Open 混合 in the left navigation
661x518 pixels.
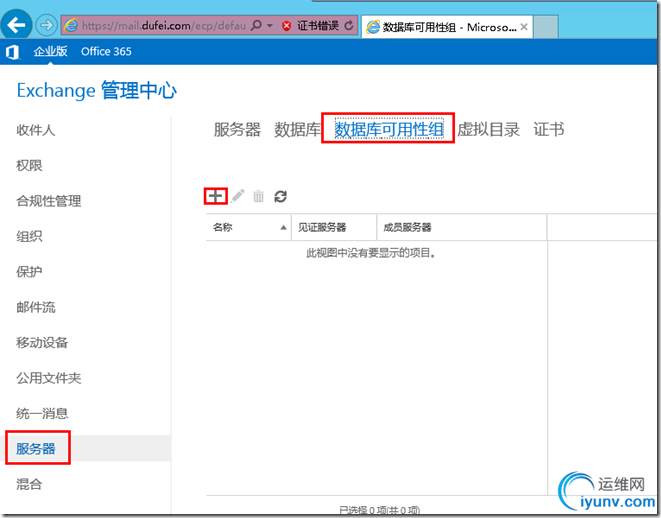coord(29,484)
